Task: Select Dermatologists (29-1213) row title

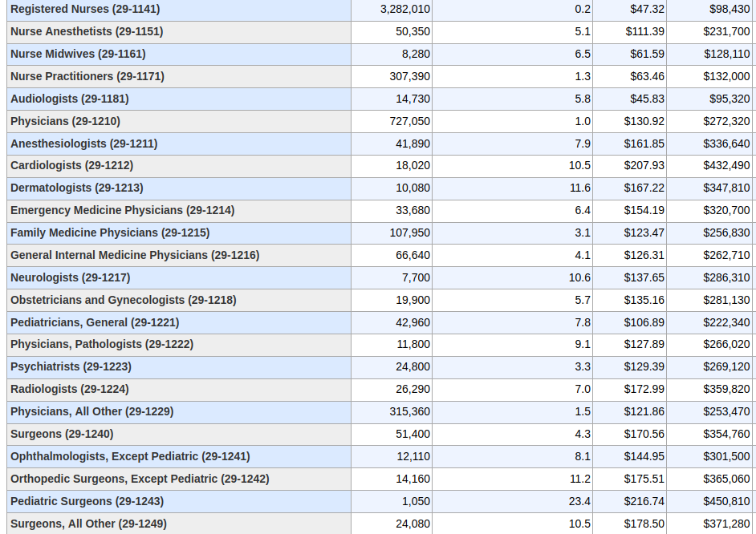Action: tap(77, 188)
